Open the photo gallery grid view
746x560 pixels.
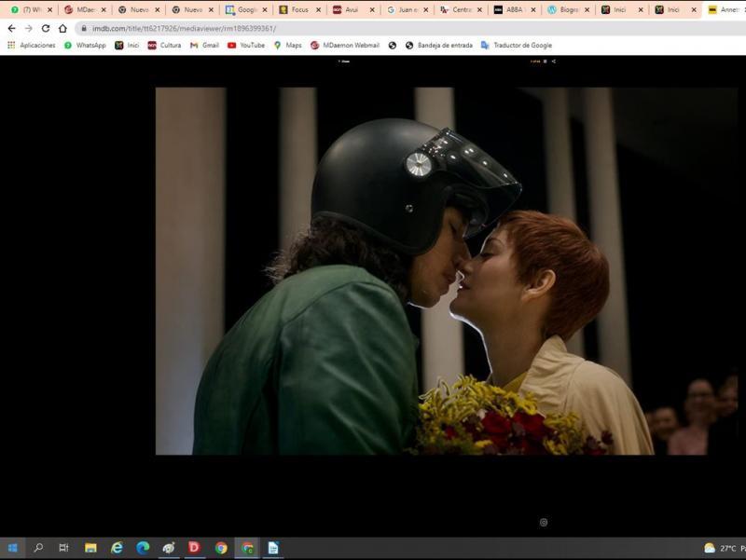[x=546, y=61]
